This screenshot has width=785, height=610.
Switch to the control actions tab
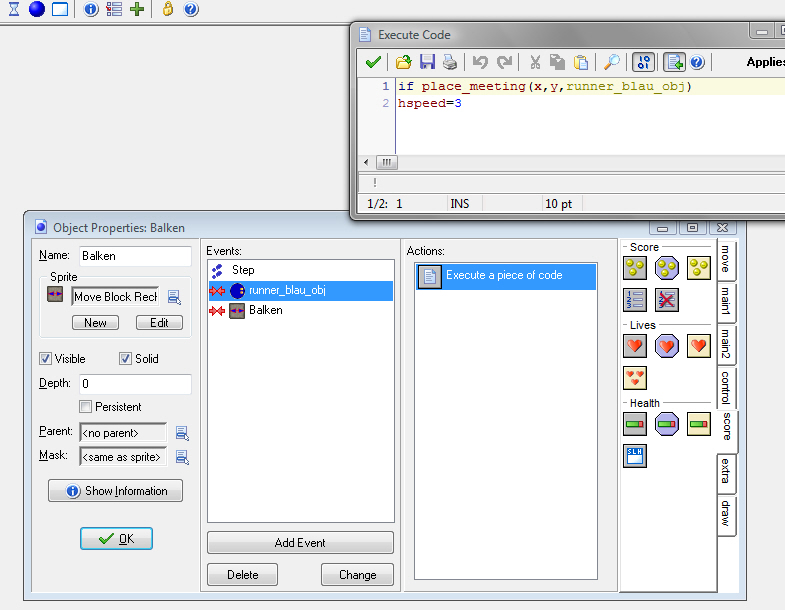click(726, 388)
